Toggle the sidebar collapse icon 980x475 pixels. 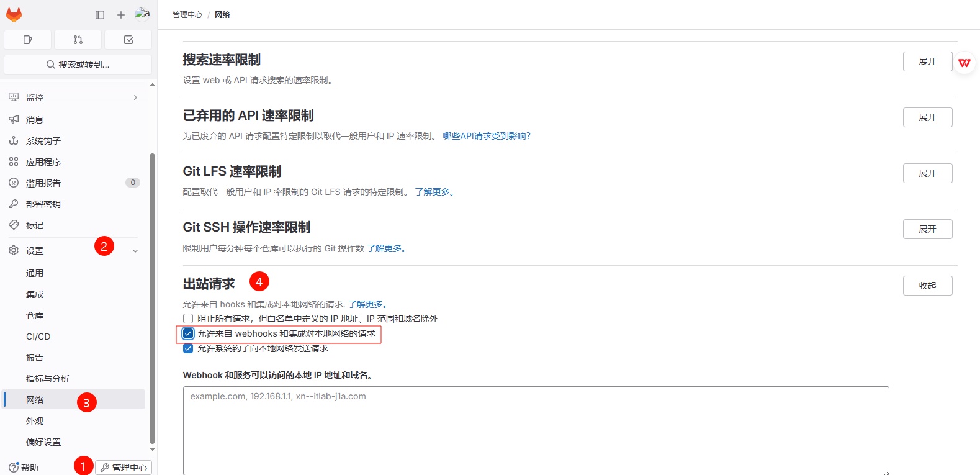(100, 15)
